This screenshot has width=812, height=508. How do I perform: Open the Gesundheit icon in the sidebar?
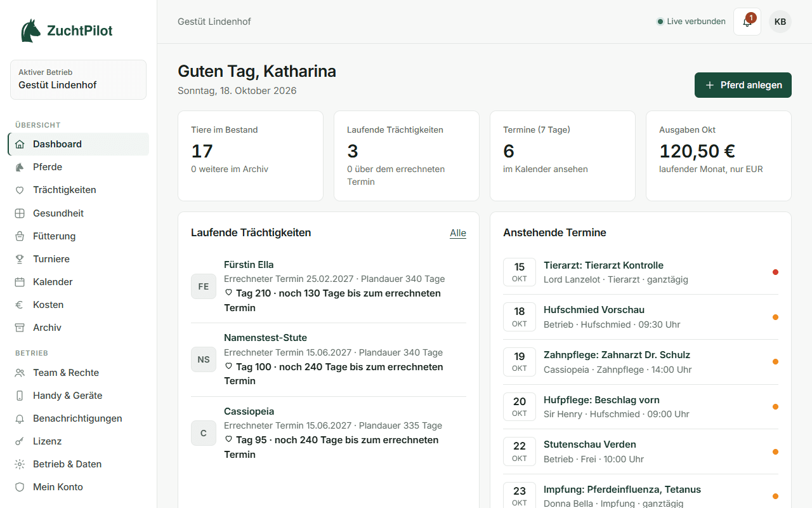click(x=20, y=213)
